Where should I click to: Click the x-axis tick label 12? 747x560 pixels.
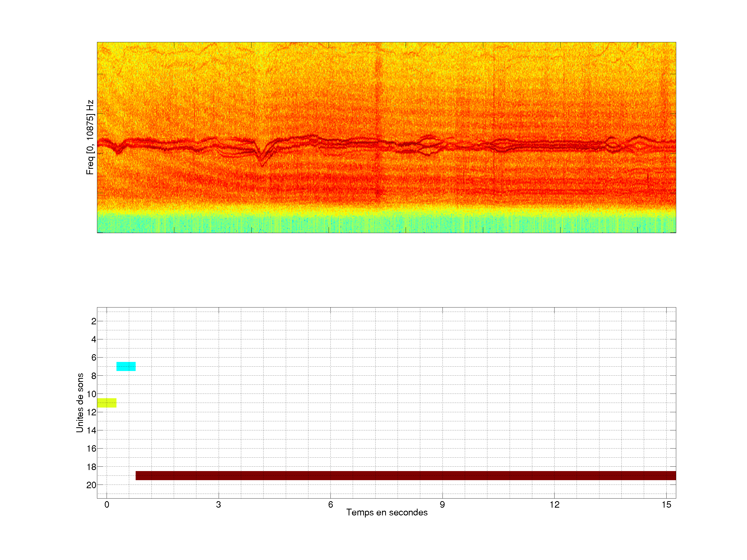pos(554,505)
